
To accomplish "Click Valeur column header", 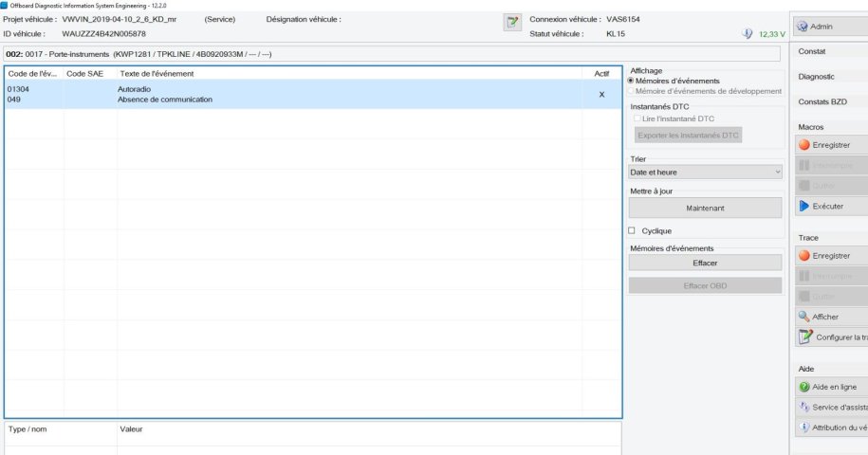I will pos(131,429).
